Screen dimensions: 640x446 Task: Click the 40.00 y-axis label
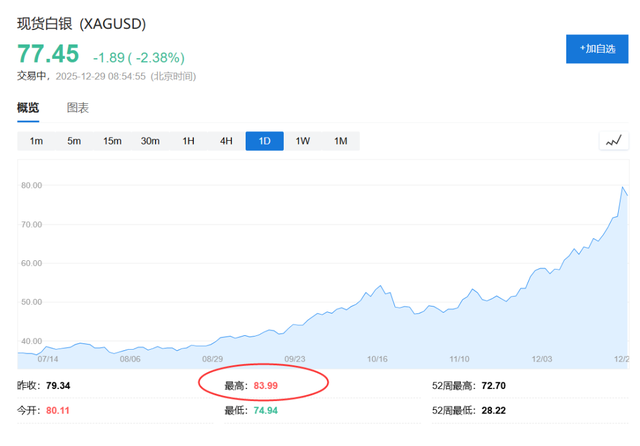(31, 341)
